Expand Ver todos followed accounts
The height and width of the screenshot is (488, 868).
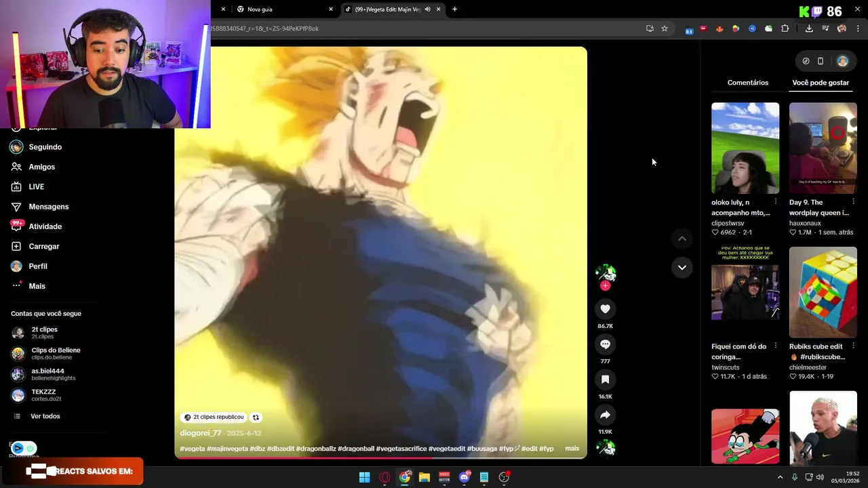click(45, 416)
